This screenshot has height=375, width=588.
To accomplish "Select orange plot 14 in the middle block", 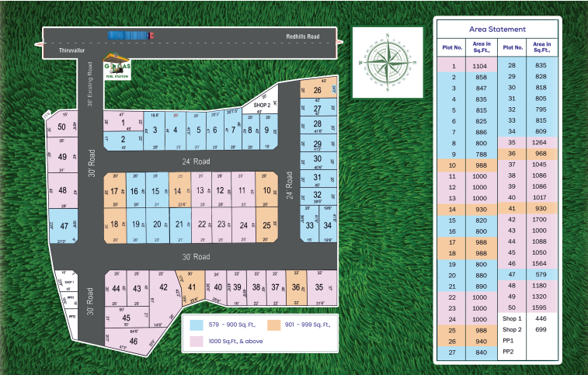I will 178,192.
